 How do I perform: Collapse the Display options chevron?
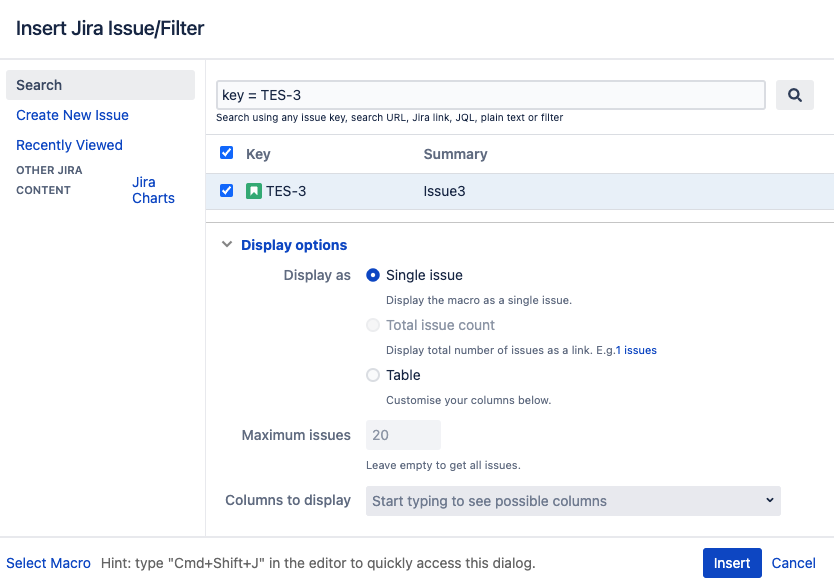tap(227, 245)
